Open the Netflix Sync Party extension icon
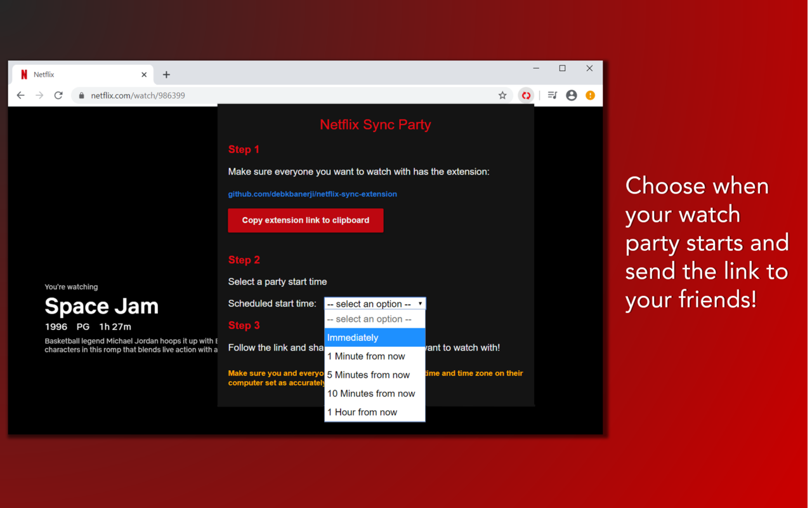The width and height of the screenshot is (812, 508). coord(526,95)
